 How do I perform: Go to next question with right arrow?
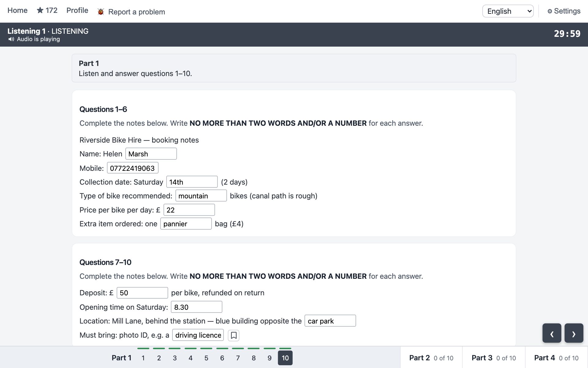point(574,333)
